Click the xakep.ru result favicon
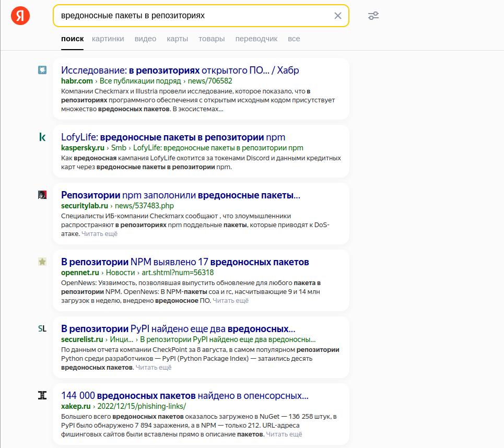504x448 pixels. click(x=42, y=395)
